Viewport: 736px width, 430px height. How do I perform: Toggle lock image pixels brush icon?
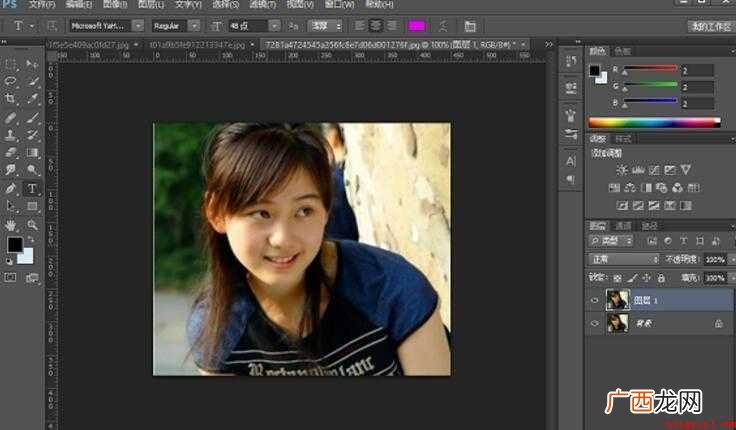coord(632,278)
